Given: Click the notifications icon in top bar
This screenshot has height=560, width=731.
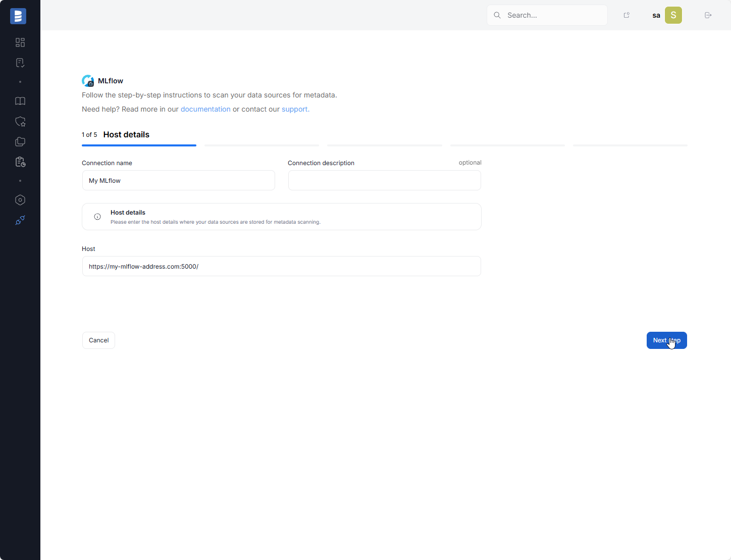Looking at the screenshot, I should 626,15.
